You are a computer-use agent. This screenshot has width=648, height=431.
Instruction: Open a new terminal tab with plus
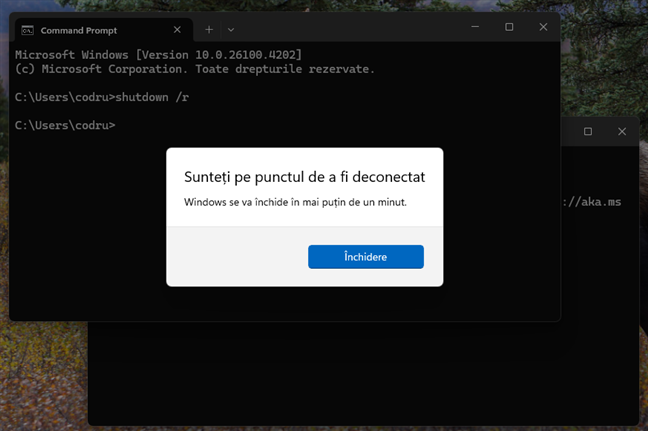click(x=209, y=30)
